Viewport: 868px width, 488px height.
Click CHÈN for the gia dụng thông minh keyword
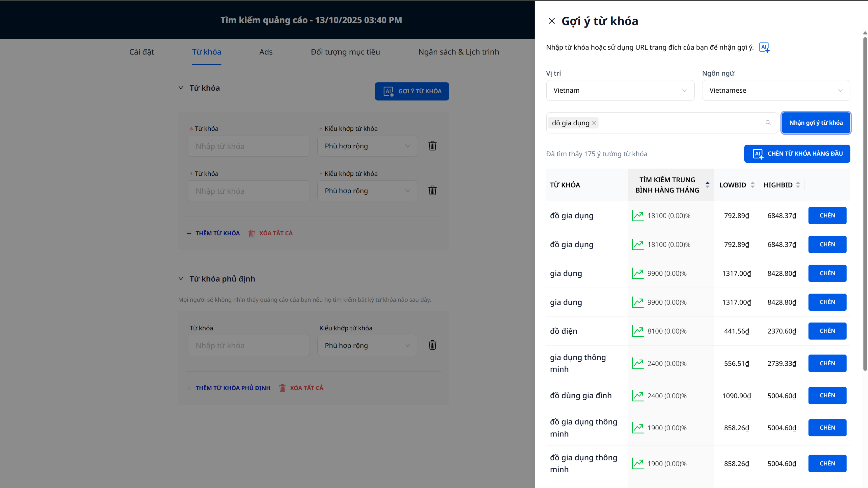coord(827,363)
